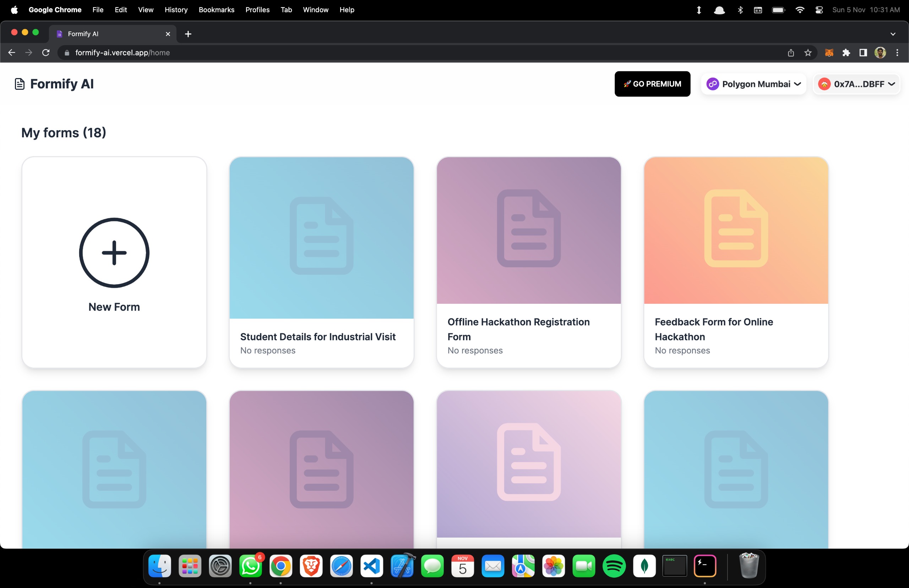The height and width of the screenshot is (588, 909).
Task: Open the Chrome profile avatar
Action: 880,53
